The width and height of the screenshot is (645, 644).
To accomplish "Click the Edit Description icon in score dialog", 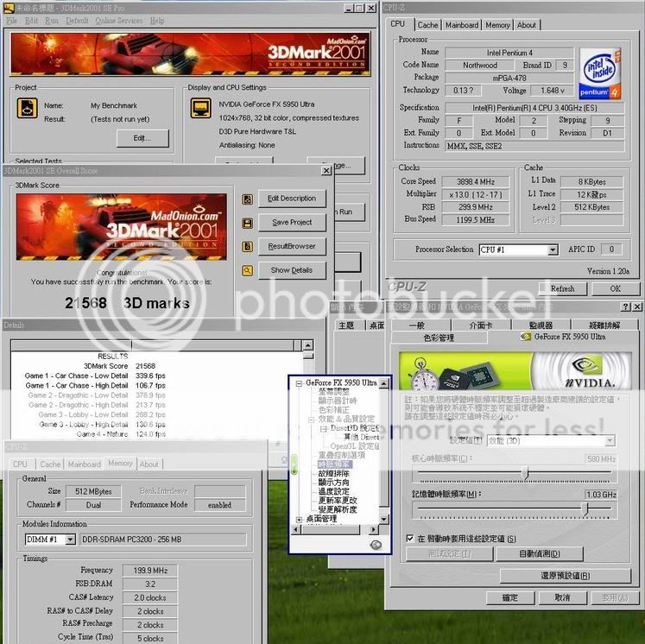I will pyautogui.click(x=248, y=199).
